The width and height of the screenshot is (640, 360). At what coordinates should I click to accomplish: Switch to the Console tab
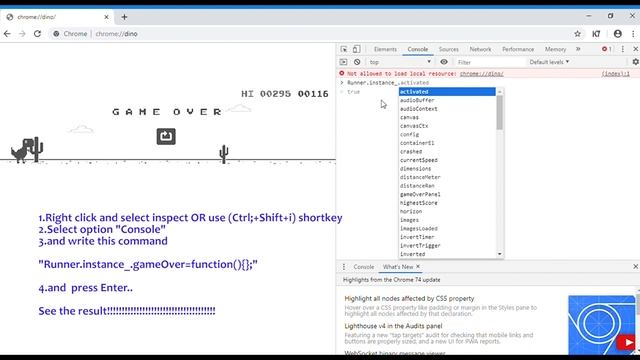pos(418,49)
